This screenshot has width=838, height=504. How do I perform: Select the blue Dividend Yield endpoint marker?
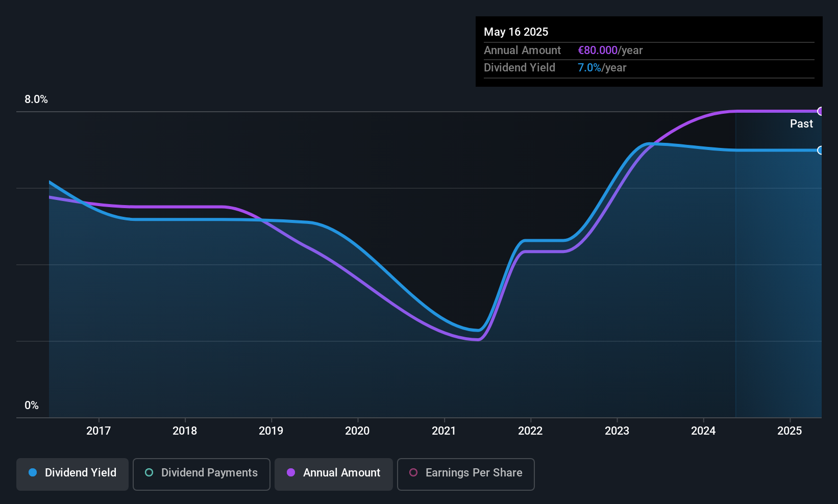click(x=821, y=150)
